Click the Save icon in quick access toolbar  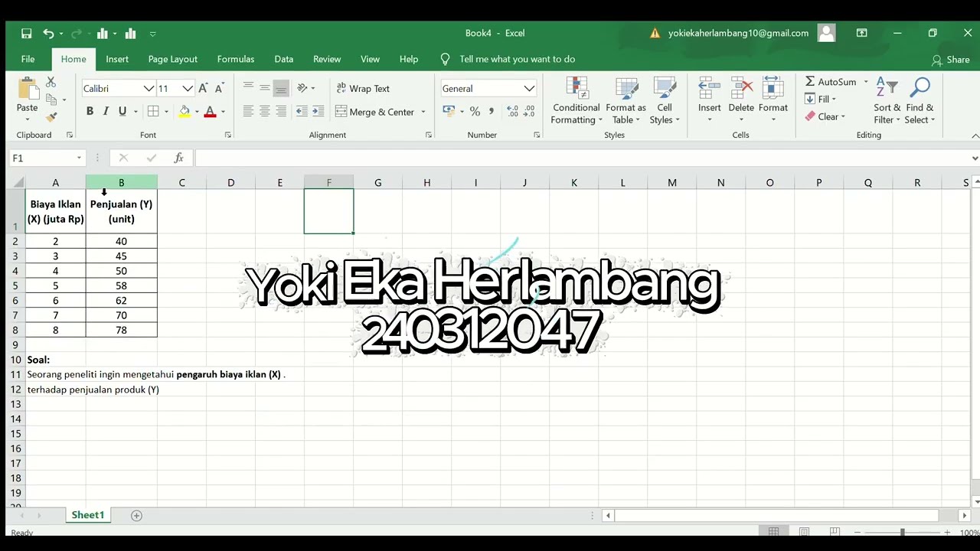[x=26, y=34]
